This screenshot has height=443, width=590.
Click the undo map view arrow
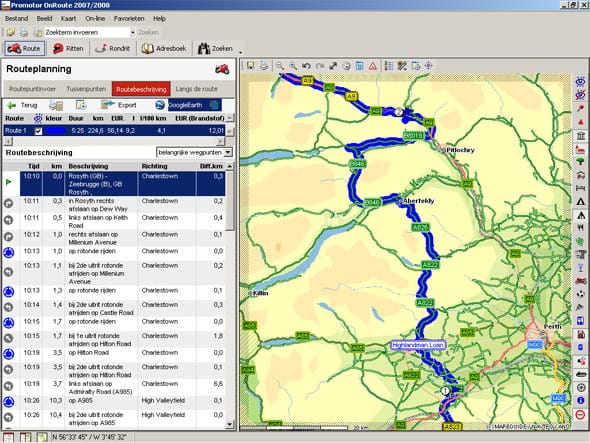tap(306, 66)
